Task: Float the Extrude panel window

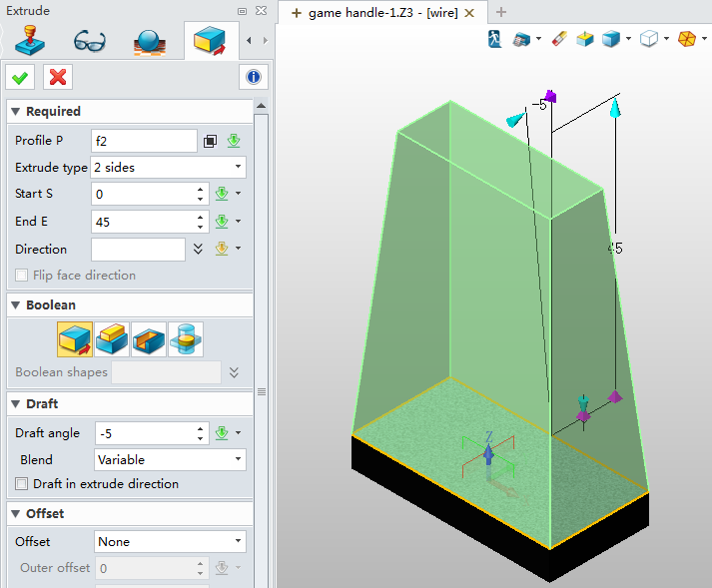Action: click(243, 11)
